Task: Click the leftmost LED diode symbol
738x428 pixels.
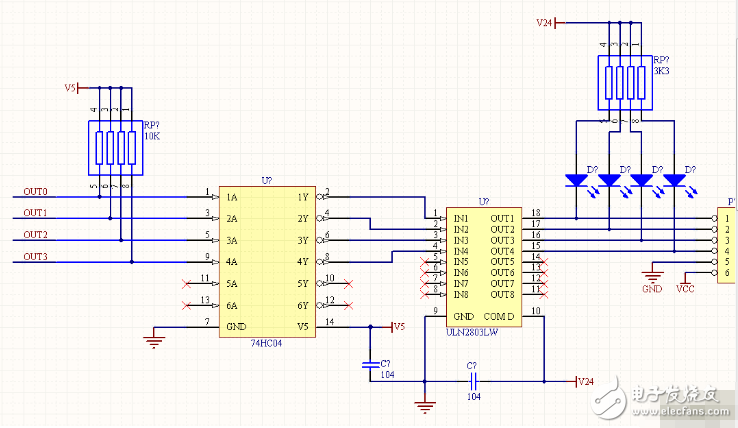Action: click(578, 181)
